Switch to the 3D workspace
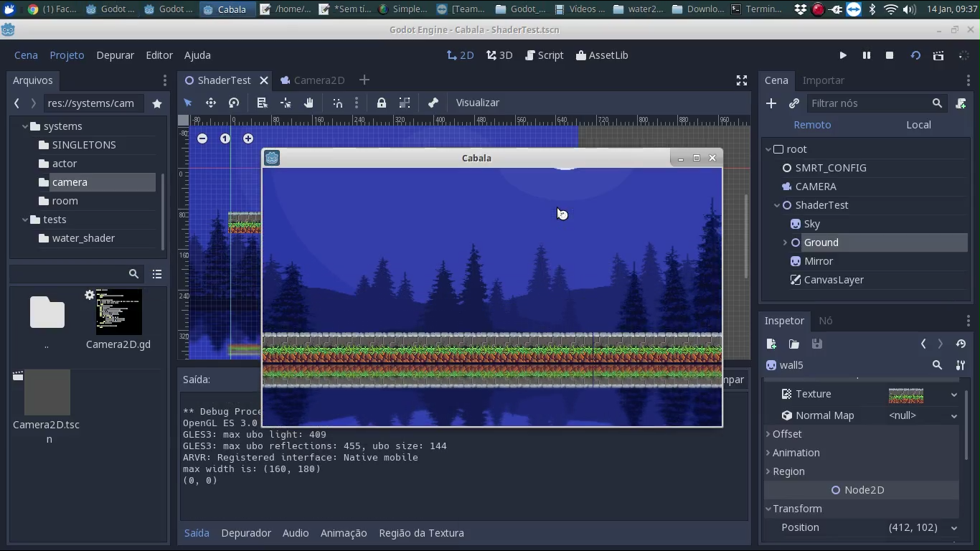 point(500,55)
